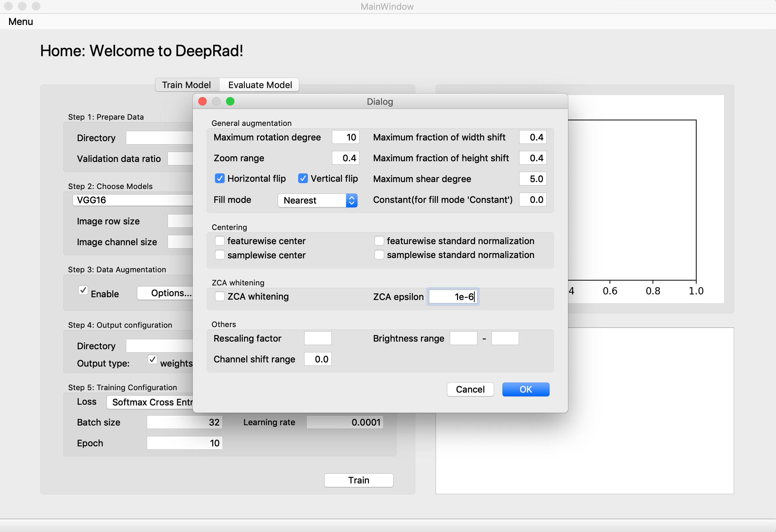Toggle the weights output type checkbox
This screenshot has width=776, height=532.
pos(153,360)
